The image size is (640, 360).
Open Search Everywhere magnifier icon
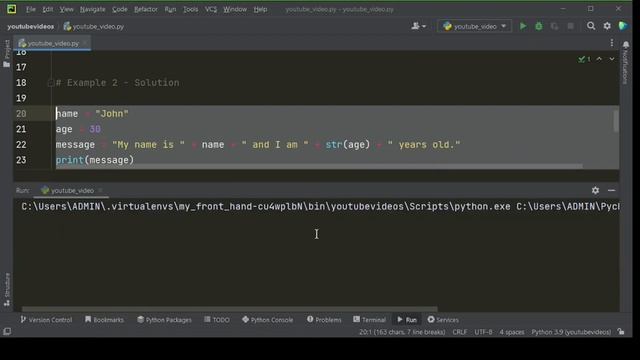click(591, 26)
